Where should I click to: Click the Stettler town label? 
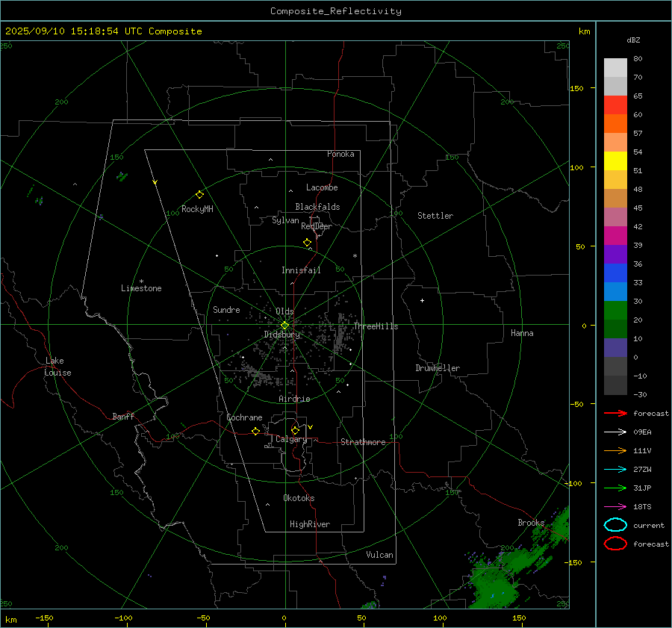(x=435, y=216)
